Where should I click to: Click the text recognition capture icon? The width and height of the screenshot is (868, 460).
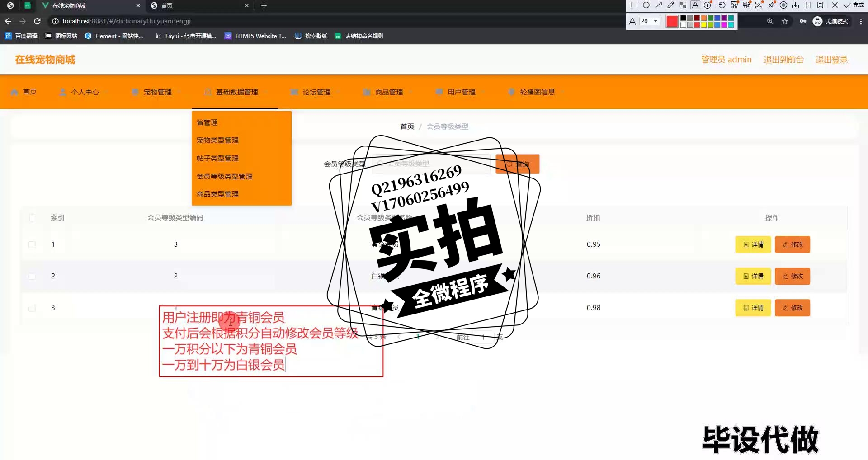click(x=759, y=5)
